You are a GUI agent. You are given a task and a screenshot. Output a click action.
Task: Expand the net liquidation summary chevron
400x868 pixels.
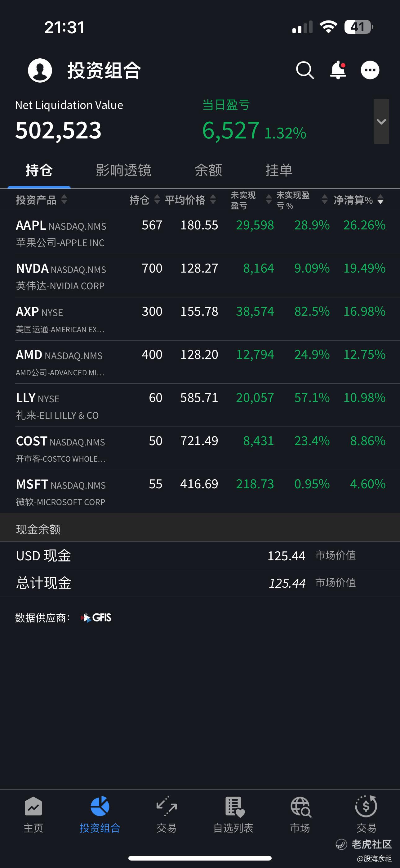381,121
